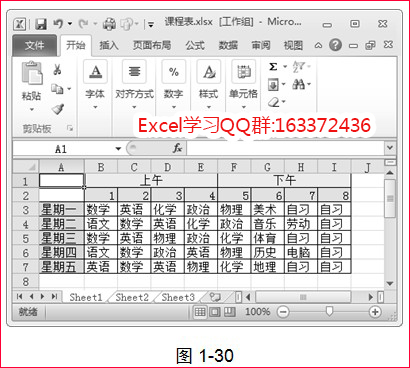Open the Name Box dropdown arrow
The width and height of the screenshot is (410, 368).
tap(118, 149)
